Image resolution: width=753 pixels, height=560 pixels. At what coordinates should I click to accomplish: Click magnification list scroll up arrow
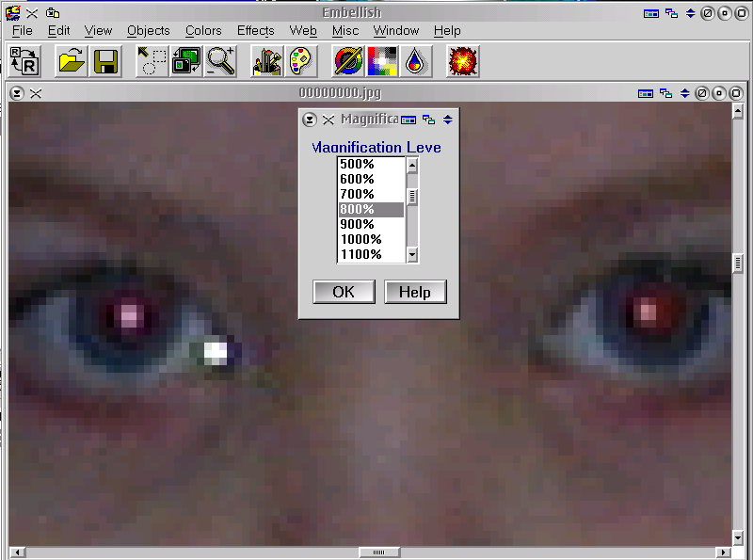412,166
